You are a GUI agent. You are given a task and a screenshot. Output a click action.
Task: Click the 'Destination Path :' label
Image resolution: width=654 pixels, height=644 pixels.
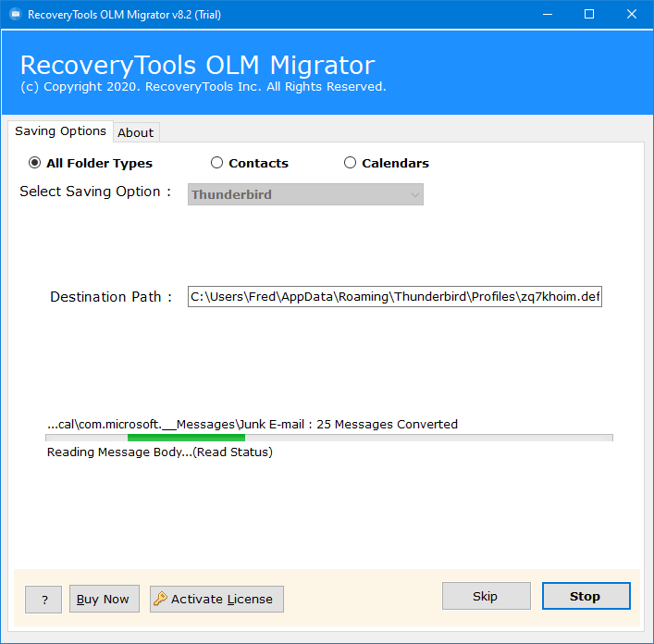pyautogui.click(x=111, y=297)
